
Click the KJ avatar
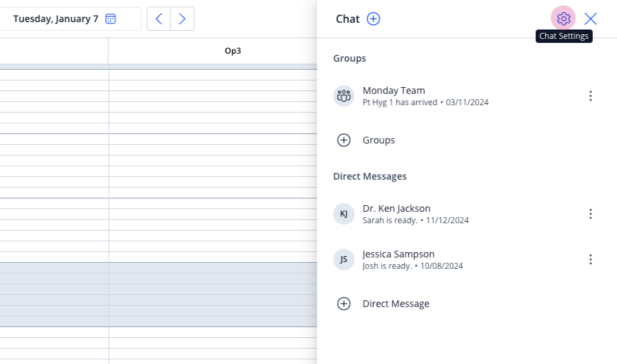tap(344, 214)
